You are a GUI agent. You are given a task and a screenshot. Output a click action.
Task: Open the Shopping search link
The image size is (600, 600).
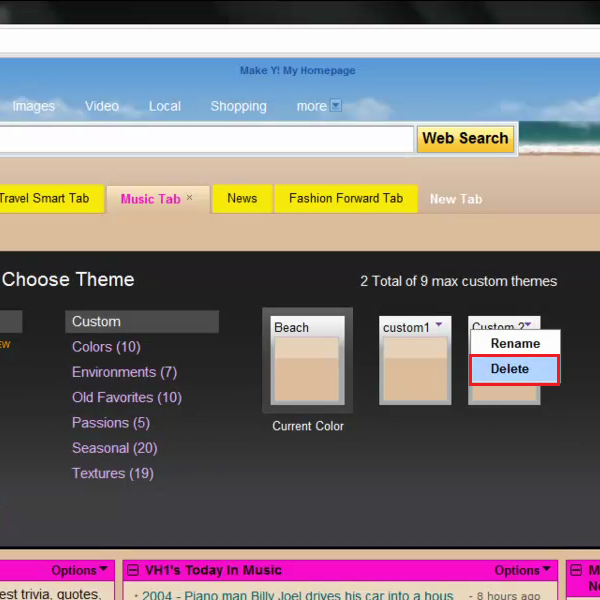click(x=238, y=106)
